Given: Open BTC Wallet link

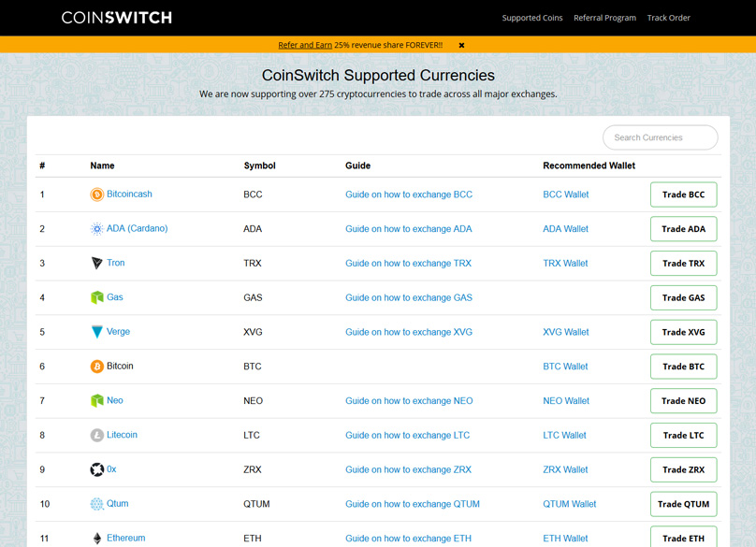Looking at the screenshot, I should 565,367.
